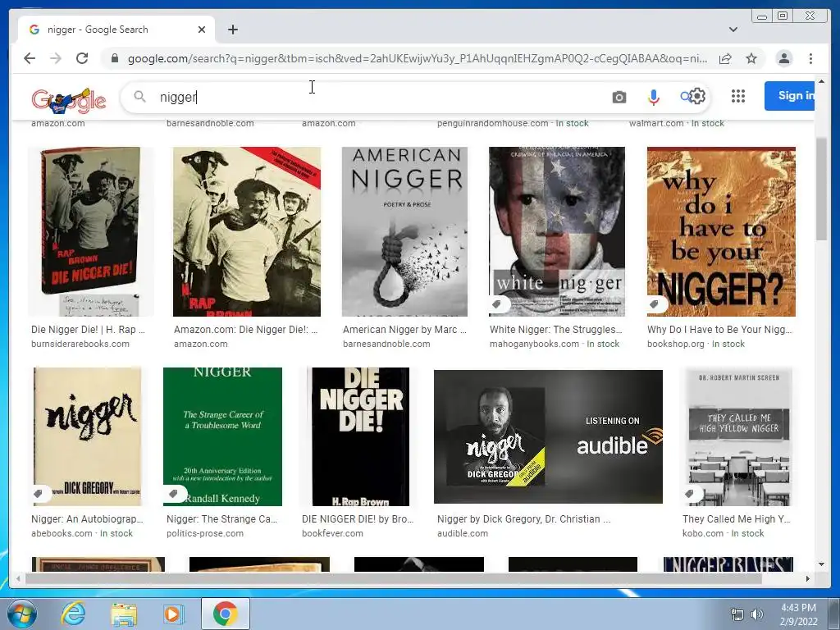Share this page using the share icon
Screen dimensions: 840x630
pyautogui.click(x=725, y=58)
